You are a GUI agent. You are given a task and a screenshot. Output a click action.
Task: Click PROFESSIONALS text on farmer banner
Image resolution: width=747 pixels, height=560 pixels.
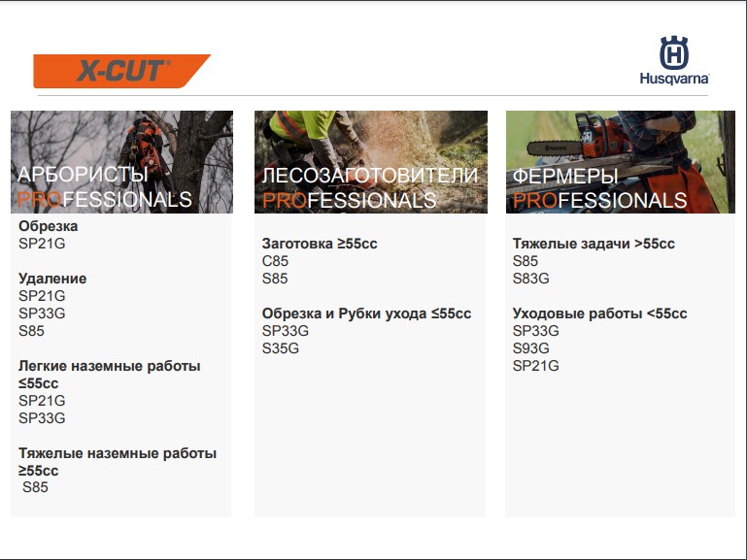click(x=599, y=200)
